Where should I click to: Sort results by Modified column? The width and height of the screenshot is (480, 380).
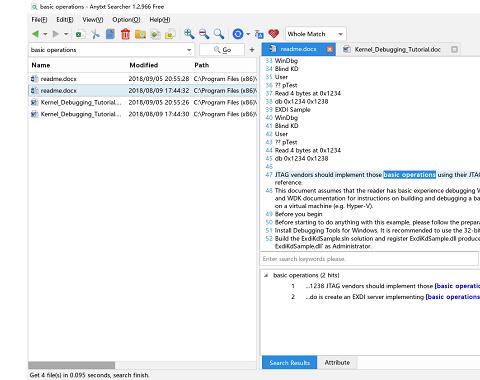pos(144,65)
